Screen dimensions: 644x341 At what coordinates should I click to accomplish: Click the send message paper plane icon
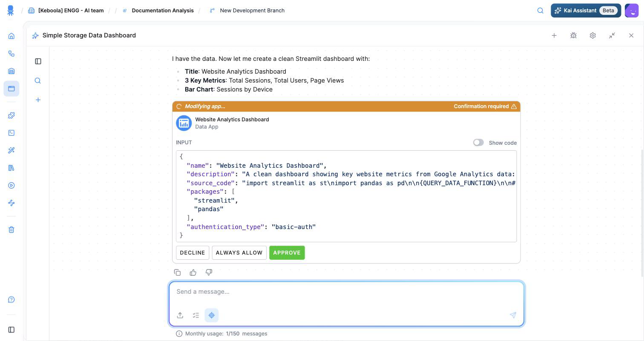tap(513, 315)
